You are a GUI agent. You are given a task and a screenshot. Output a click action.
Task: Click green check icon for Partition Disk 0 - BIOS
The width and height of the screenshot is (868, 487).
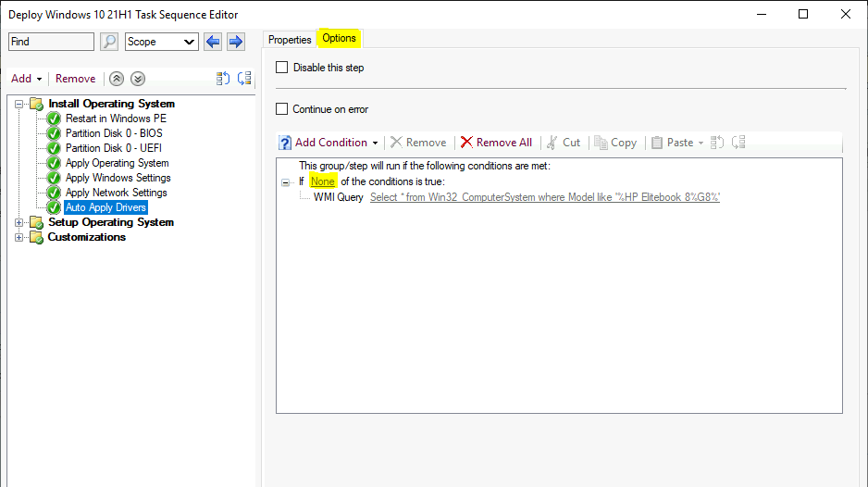[54, 133]
